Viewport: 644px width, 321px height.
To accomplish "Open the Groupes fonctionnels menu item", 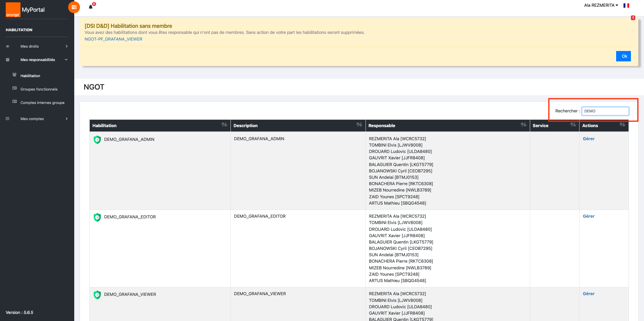I will pos(39,89).
